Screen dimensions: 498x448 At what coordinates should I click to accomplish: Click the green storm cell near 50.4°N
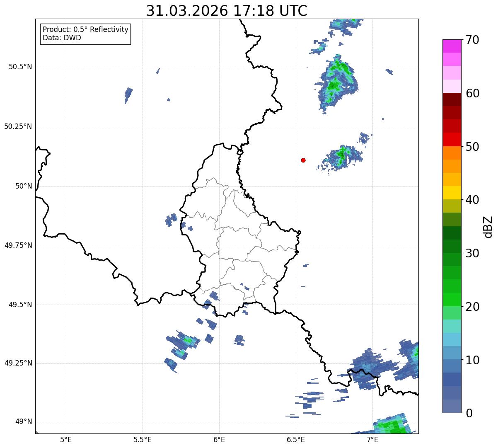(336, 82)
